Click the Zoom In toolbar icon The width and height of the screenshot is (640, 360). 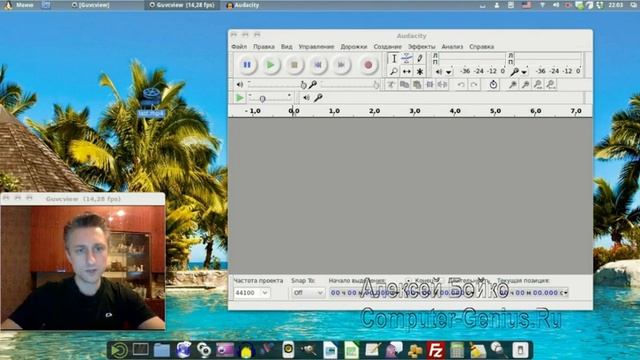[513, 84]
